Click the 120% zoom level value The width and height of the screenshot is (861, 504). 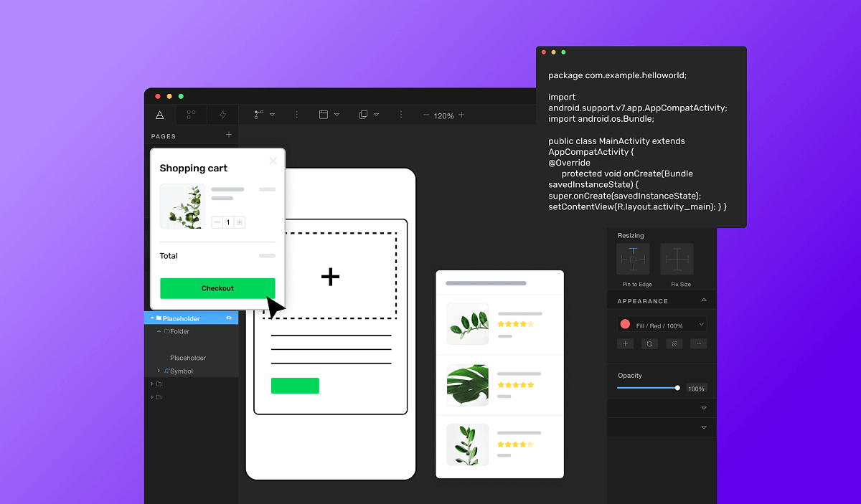(x=443, y=115)
